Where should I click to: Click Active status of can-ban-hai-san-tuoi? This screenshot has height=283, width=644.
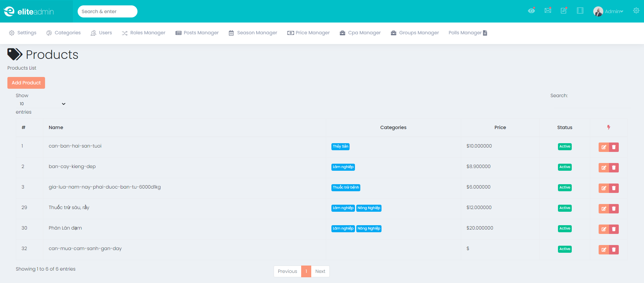pos(565,147)
